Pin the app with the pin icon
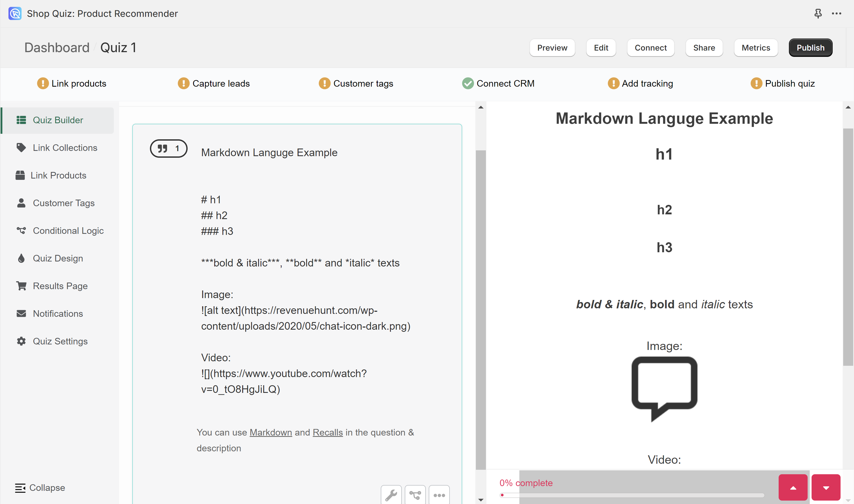Viewport: 854px width, 504px height. [x=818, y=14]
